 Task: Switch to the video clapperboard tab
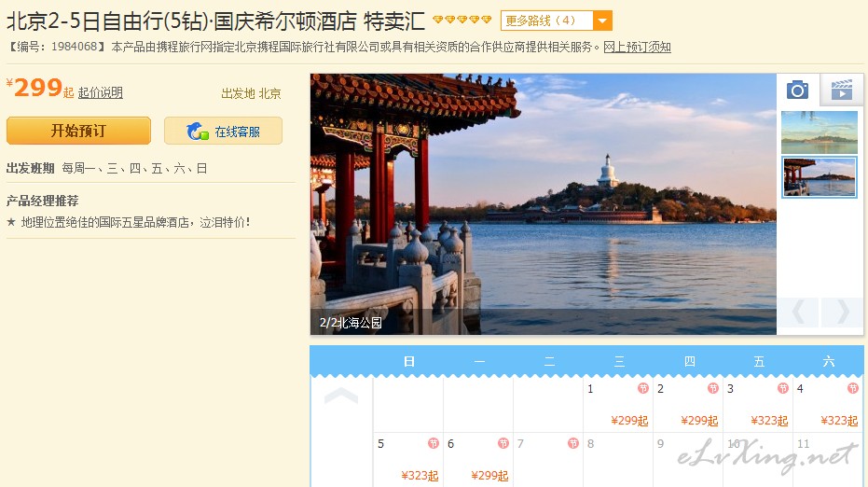[841, 90]
